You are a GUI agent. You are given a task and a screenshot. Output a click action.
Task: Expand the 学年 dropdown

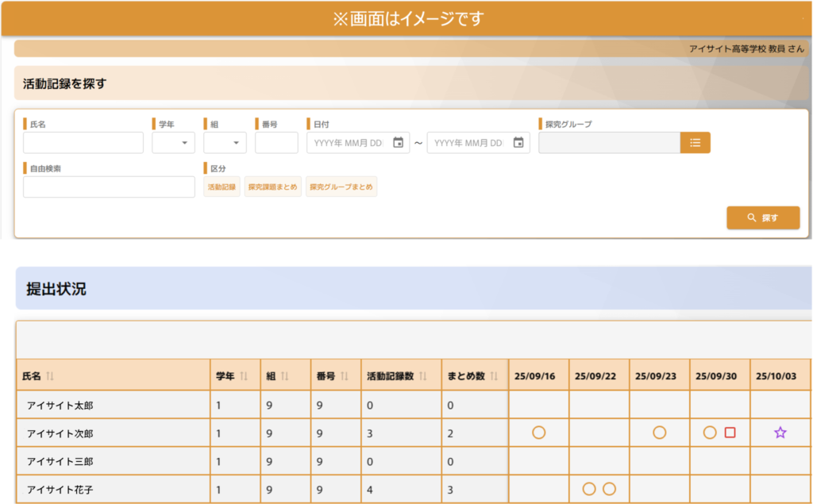click(x=174, y=143)
